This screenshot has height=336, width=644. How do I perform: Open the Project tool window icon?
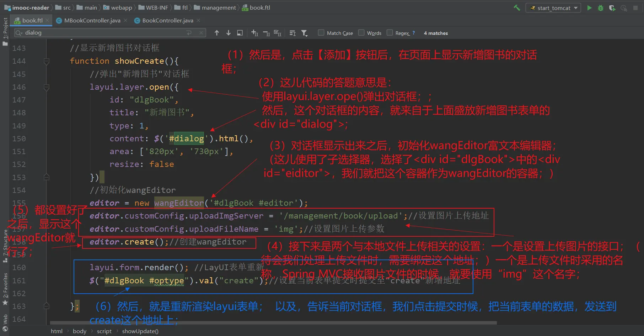(x=5, y=44)
